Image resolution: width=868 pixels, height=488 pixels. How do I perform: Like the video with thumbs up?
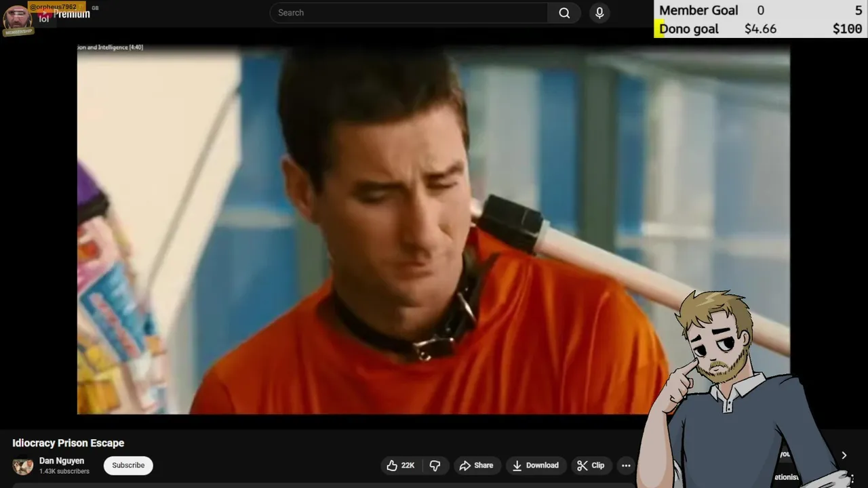[x=401, y=466]
